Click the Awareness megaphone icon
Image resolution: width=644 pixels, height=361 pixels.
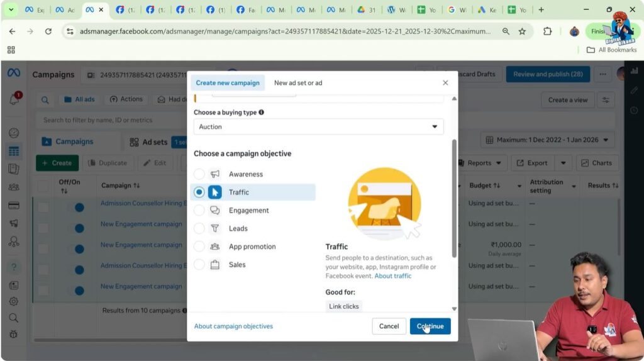pos(215,174)
